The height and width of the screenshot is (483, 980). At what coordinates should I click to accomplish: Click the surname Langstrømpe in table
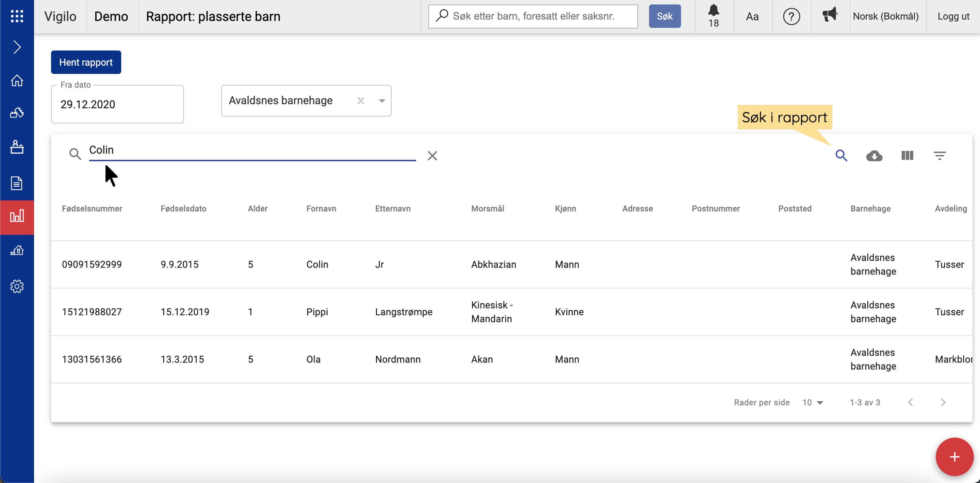point(404,312)
